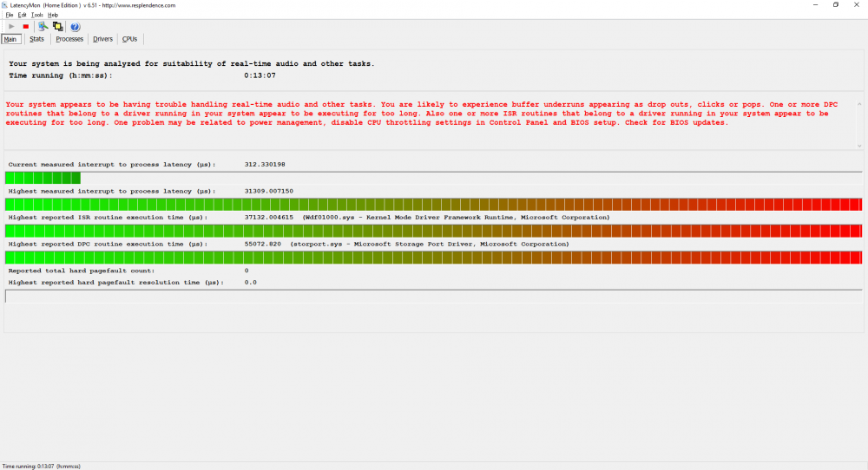
Task: Switch to the Stats tab
Action: point(36,39)
